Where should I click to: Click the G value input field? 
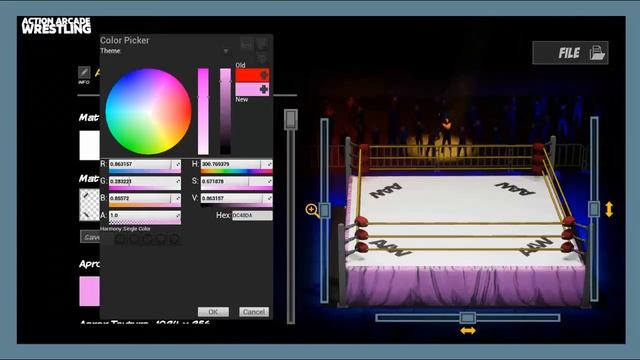140,181
